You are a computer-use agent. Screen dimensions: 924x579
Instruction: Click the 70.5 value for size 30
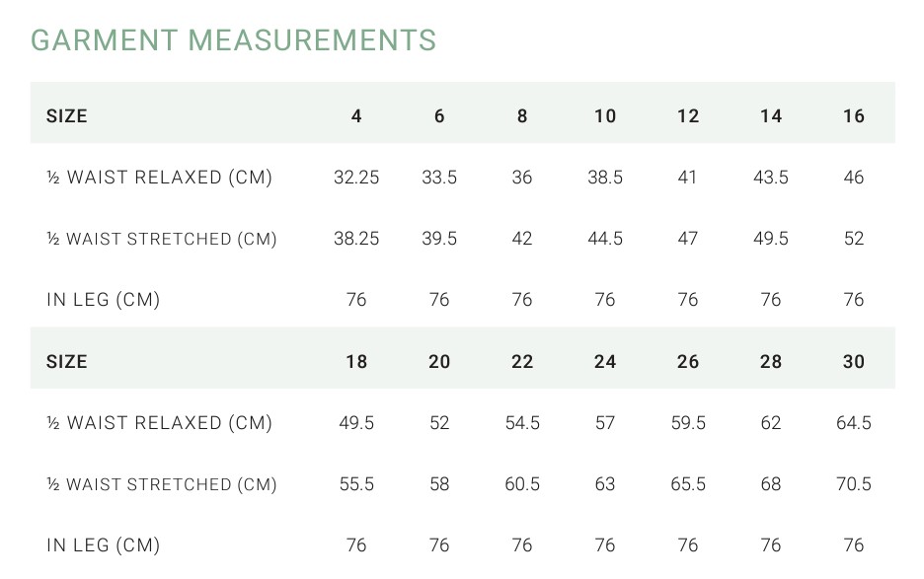click(854, 484)
